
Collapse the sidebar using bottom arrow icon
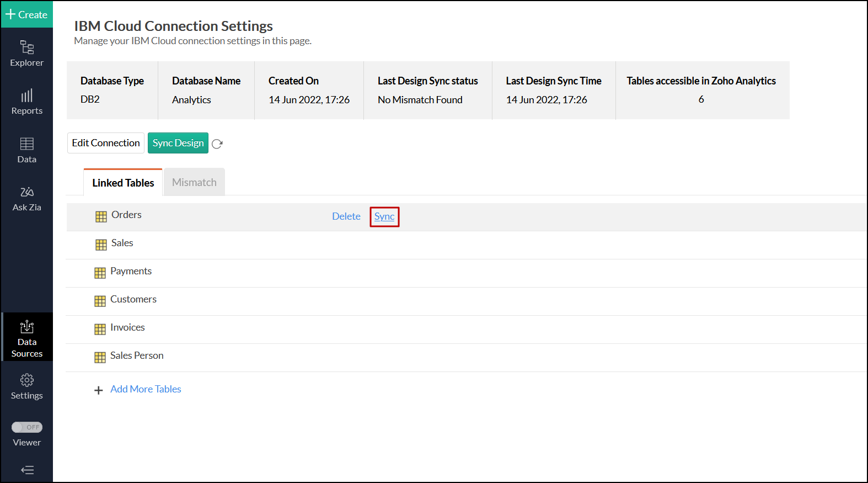tap(27, 470)
